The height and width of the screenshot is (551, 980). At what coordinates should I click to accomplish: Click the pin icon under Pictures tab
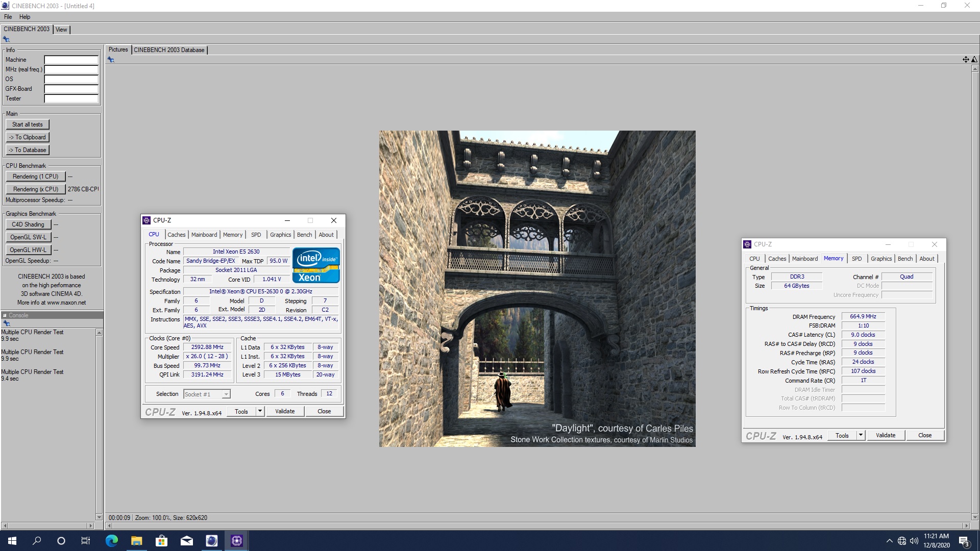tap(111, 60)
